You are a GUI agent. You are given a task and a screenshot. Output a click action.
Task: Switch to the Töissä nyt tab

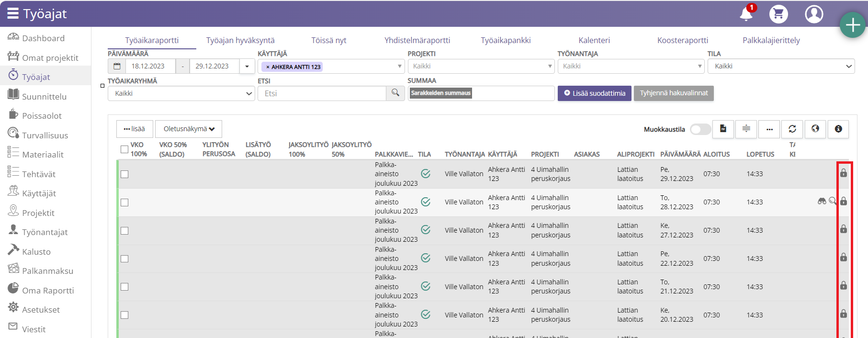[x=329, y=40]
